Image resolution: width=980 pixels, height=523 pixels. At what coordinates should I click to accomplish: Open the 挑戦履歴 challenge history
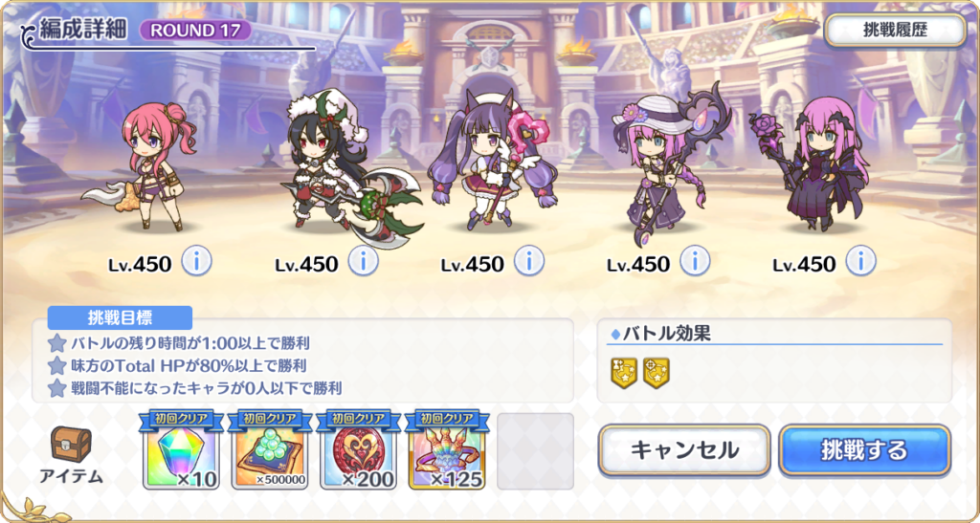tap(896, 31)
